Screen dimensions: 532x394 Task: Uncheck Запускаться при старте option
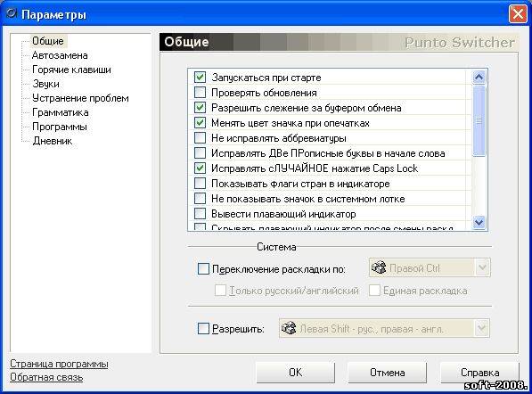click(200, 77)
